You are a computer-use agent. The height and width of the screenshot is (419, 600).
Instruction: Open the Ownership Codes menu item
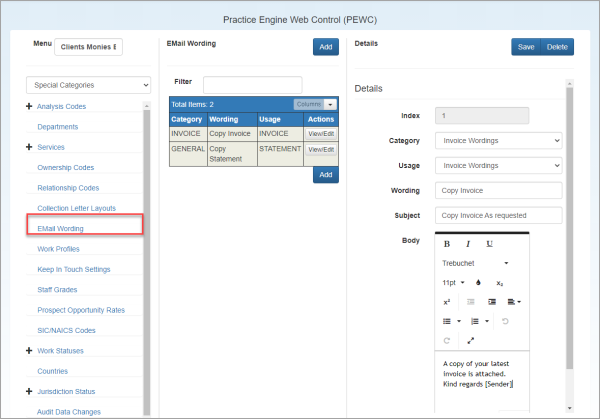pos(65,168)
